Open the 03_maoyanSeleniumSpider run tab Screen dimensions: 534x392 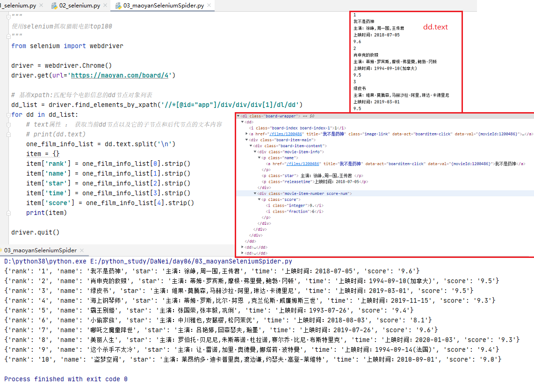(x=40, y=250)
